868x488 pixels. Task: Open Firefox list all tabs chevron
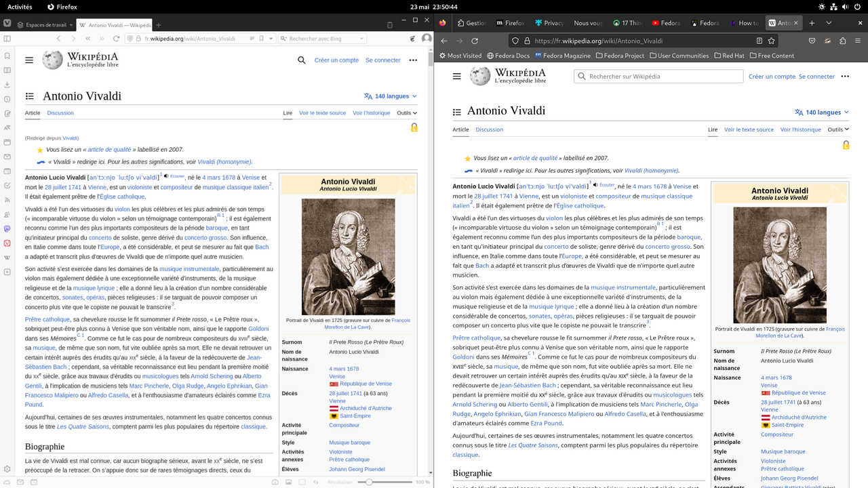point(829,22)
